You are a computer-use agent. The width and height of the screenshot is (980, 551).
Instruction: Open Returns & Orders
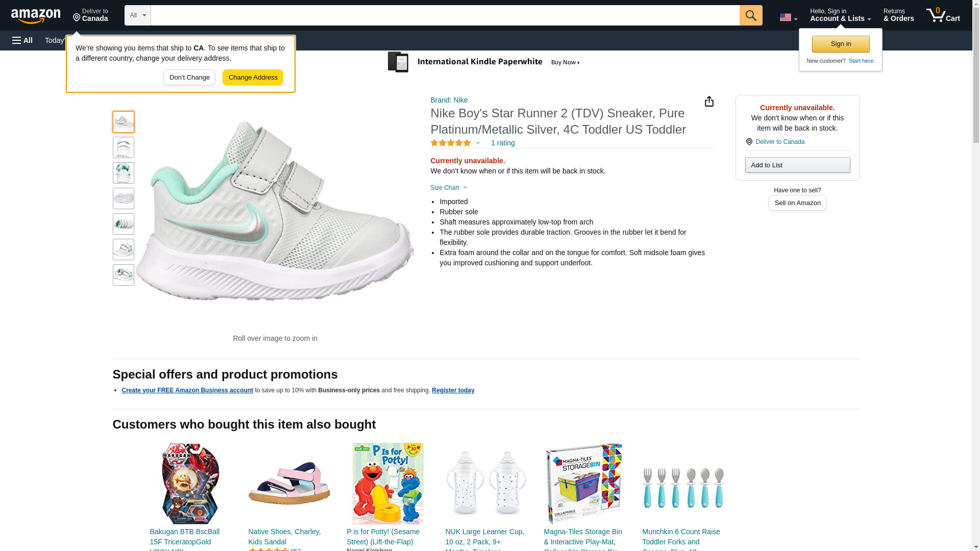[898, 15]
